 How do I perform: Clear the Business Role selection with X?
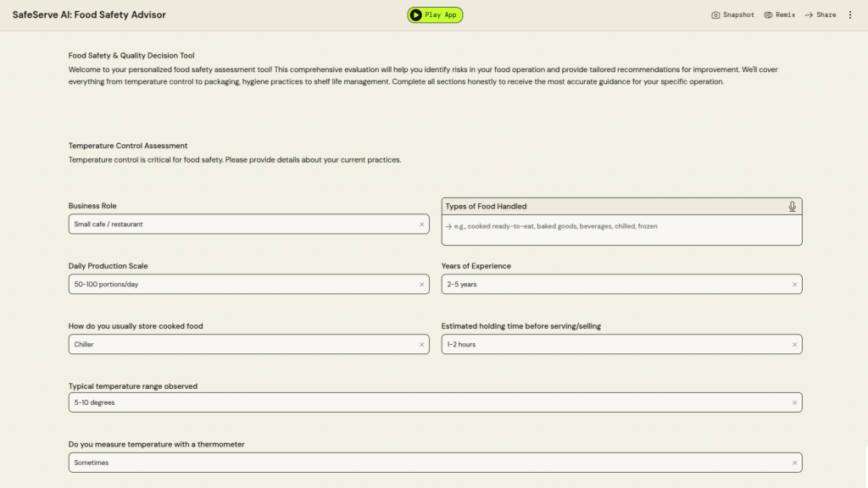421,225
